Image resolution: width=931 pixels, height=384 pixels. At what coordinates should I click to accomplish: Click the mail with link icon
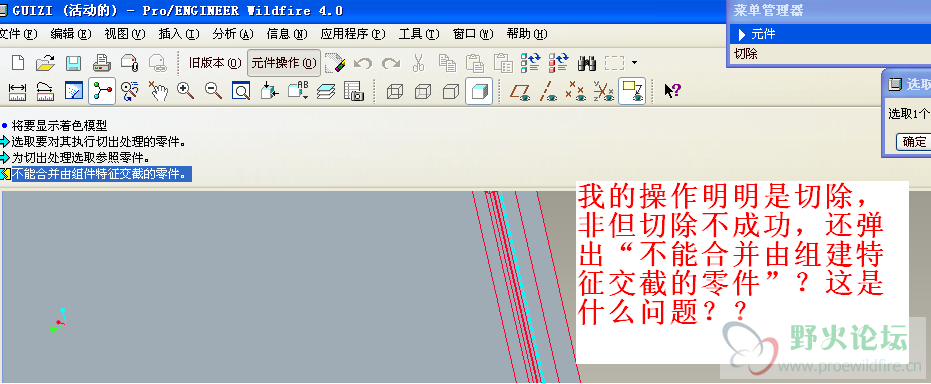157,63
